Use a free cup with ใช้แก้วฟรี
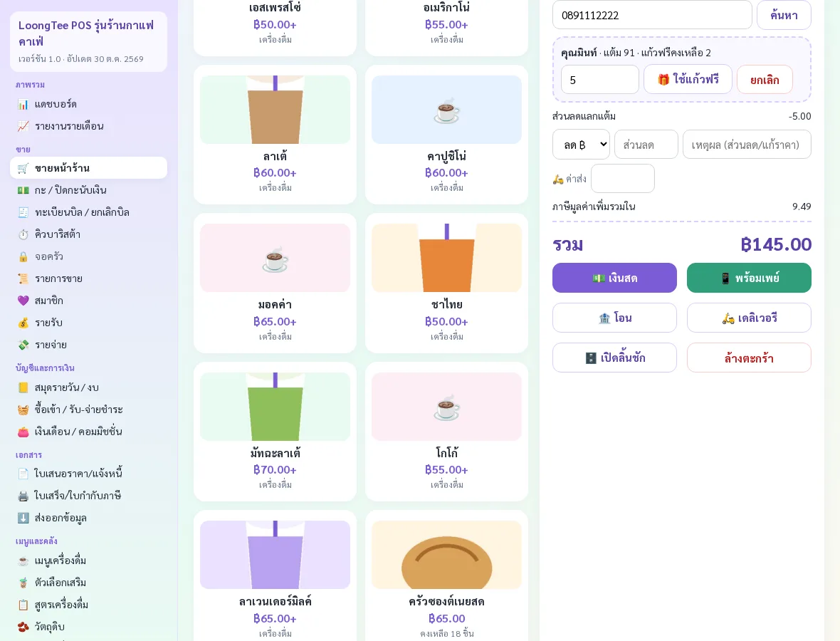This screenshot has height=641, width=840. (688, 79)
